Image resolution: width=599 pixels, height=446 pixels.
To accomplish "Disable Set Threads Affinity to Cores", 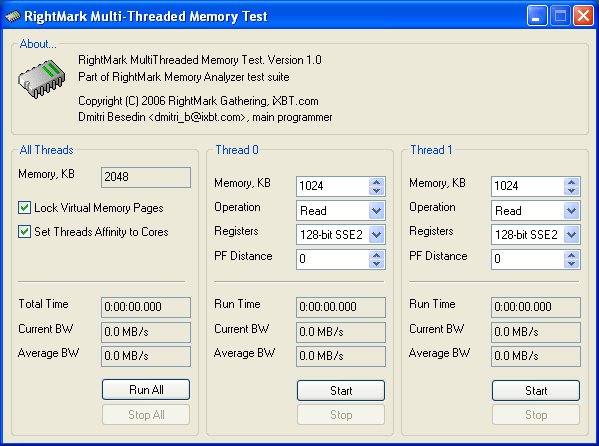I will pos(24,232).
